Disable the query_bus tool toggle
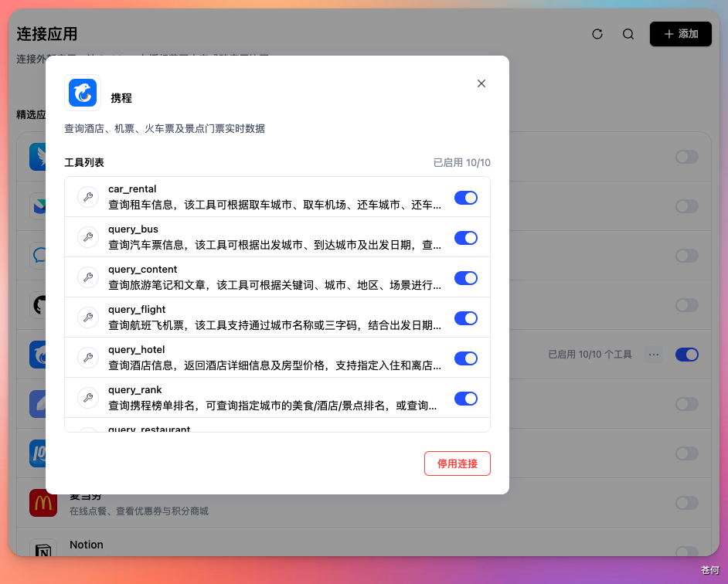The image size is (728, 584). click(x=466, y=238)
